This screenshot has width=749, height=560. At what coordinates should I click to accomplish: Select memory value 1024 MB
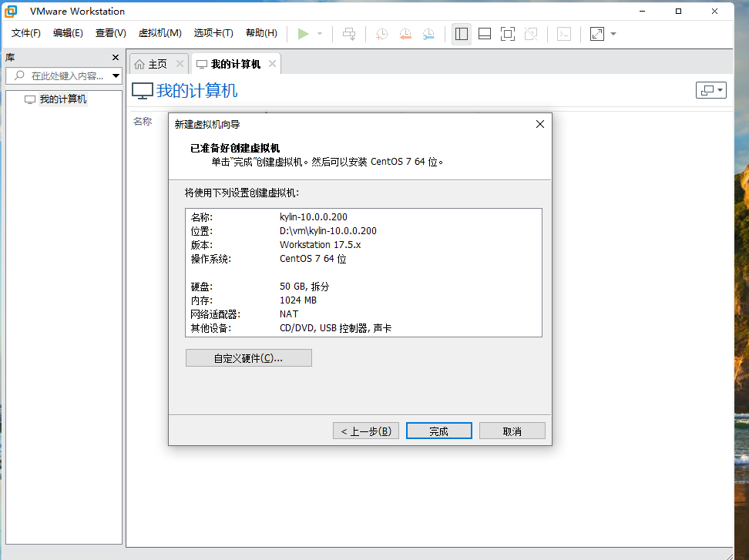tap(298, 300)
